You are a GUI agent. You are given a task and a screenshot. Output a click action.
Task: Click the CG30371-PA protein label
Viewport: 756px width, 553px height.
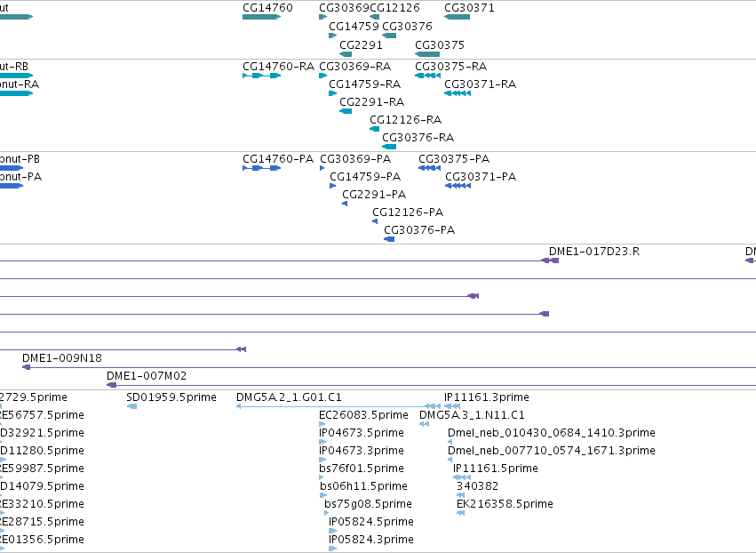(481, 177)
